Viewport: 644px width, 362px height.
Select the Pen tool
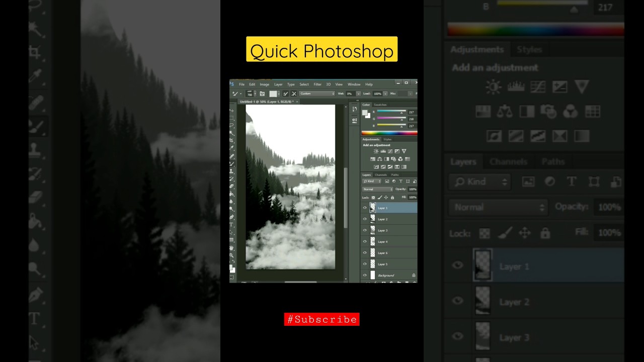pos(231,217)
